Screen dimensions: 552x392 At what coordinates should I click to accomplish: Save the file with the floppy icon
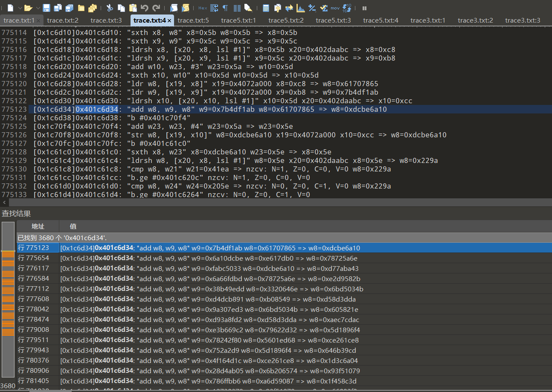(46, 8)
